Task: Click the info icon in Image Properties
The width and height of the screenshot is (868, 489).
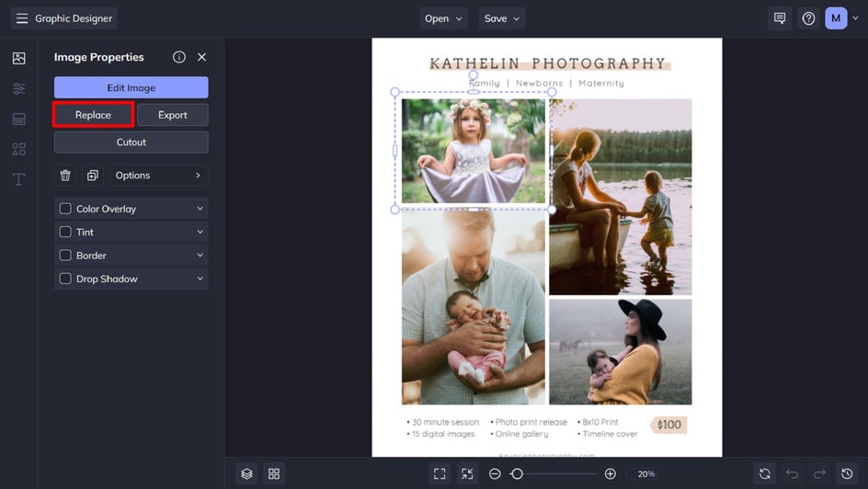Action: (x=178, y=57)
